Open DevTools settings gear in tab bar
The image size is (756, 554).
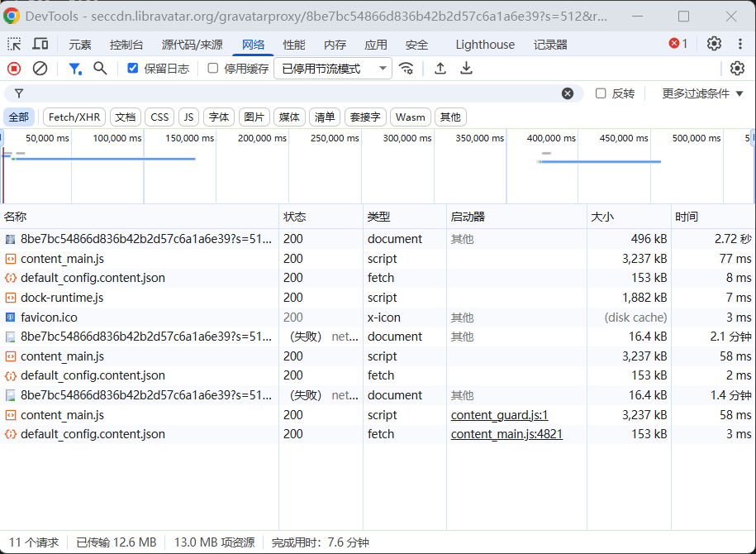click(714, 44)
